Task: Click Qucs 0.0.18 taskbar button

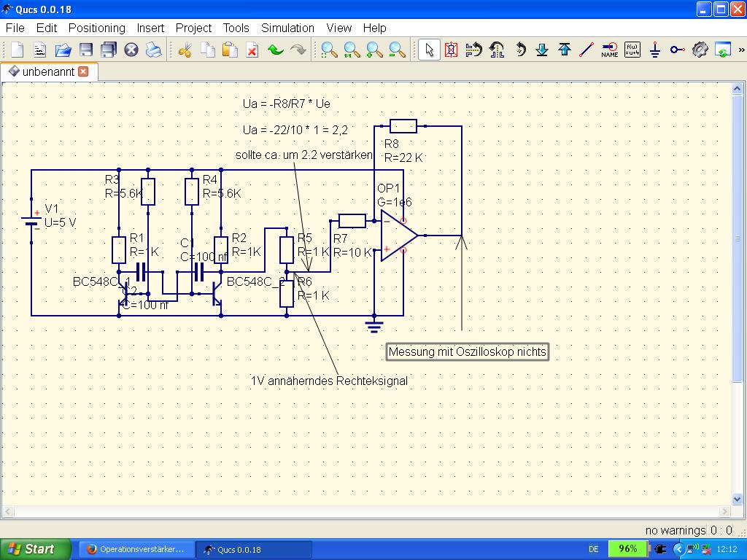Action: tap(253, 549)
